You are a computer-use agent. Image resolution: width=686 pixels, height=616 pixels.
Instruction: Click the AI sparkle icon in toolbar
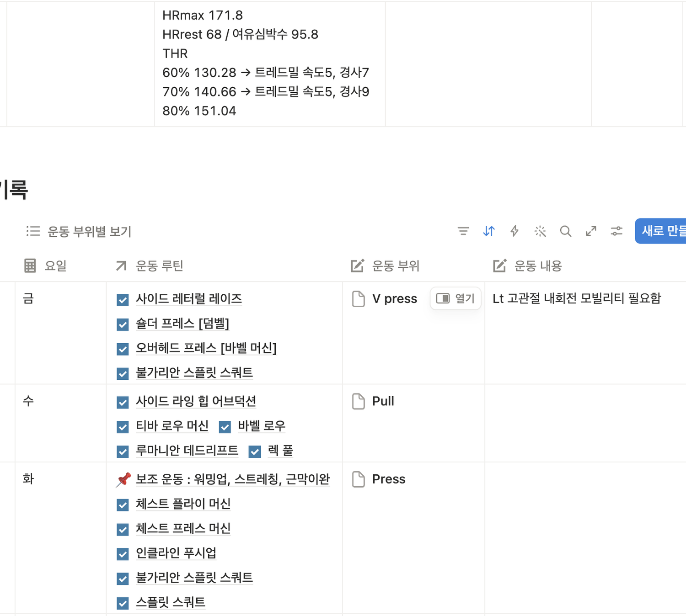pyautogui.click(x=540, y=231)
